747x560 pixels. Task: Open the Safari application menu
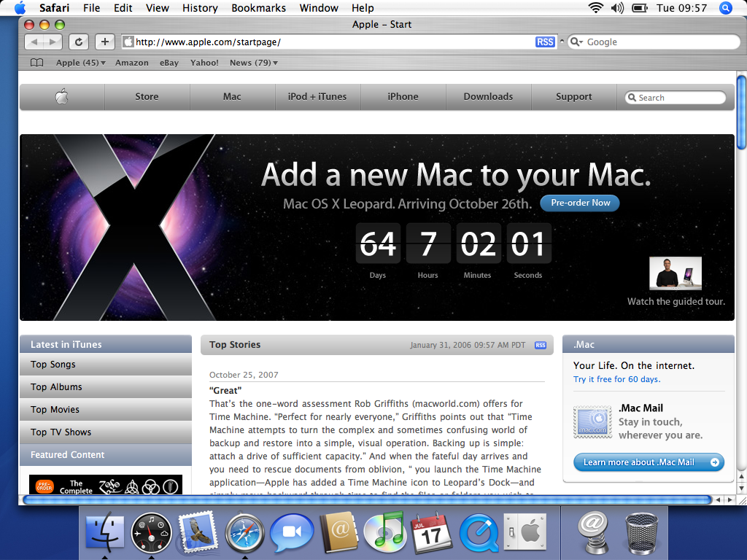click(x=54, y=8)
